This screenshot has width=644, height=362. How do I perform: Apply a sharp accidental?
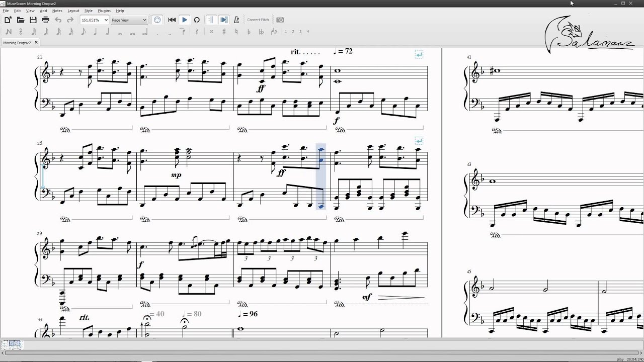click(224, 32)
